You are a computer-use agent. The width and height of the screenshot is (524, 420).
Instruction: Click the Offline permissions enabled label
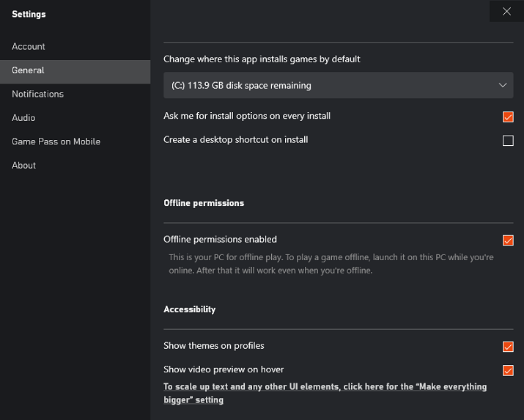(x=221, y=239)
